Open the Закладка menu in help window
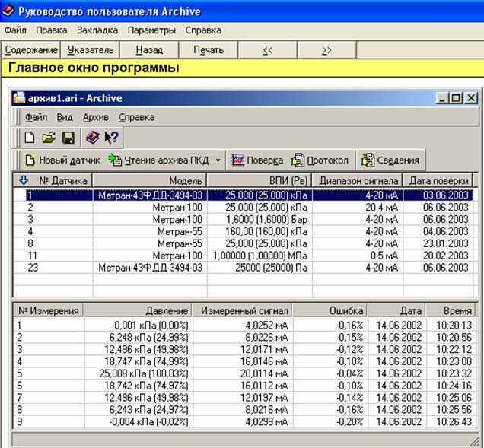 click(x=97, y=30)
